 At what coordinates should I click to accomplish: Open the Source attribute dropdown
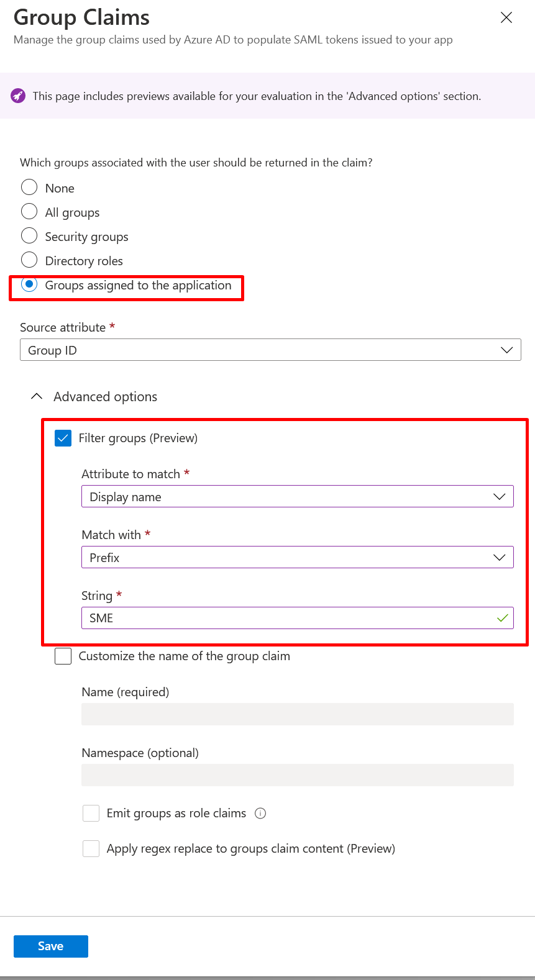pos(270,350)
